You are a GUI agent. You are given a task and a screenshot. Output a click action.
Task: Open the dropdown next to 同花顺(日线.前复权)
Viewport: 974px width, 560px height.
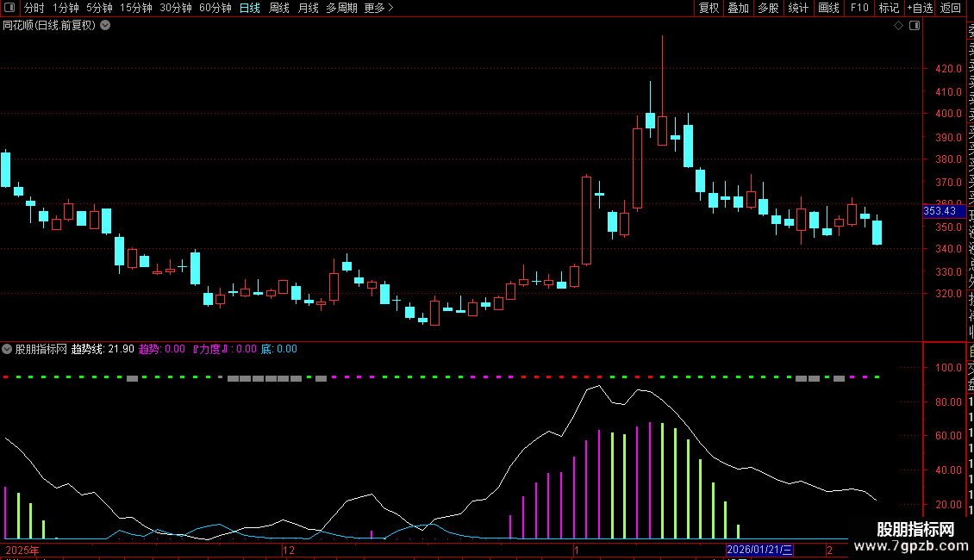(x=106, y=26)
